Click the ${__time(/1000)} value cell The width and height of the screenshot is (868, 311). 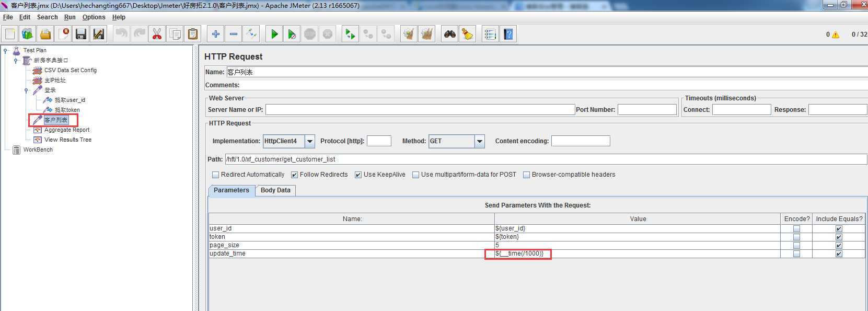pyautogui.click(x=638, y=254)
